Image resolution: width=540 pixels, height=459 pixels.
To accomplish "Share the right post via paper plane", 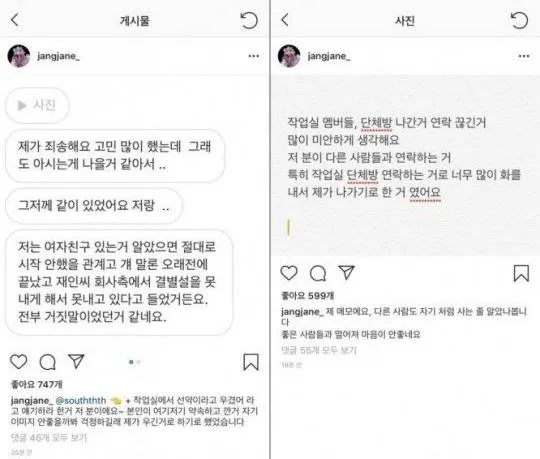I will click(346, 272).
